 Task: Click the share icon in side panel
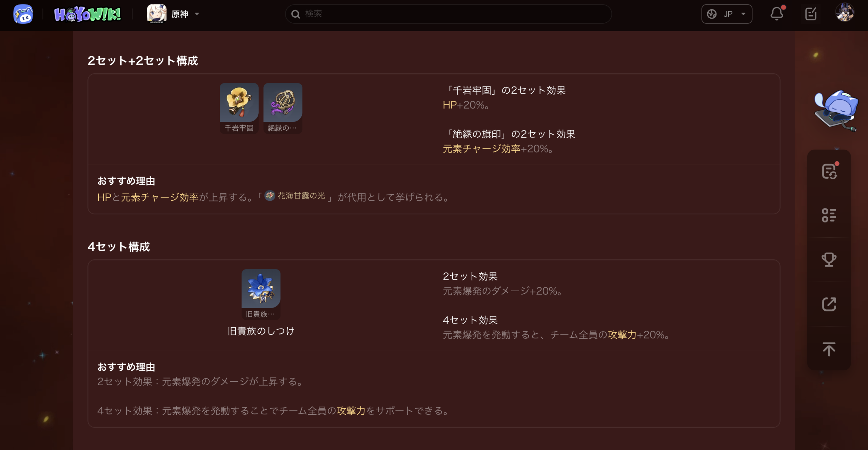coord(829,304)
